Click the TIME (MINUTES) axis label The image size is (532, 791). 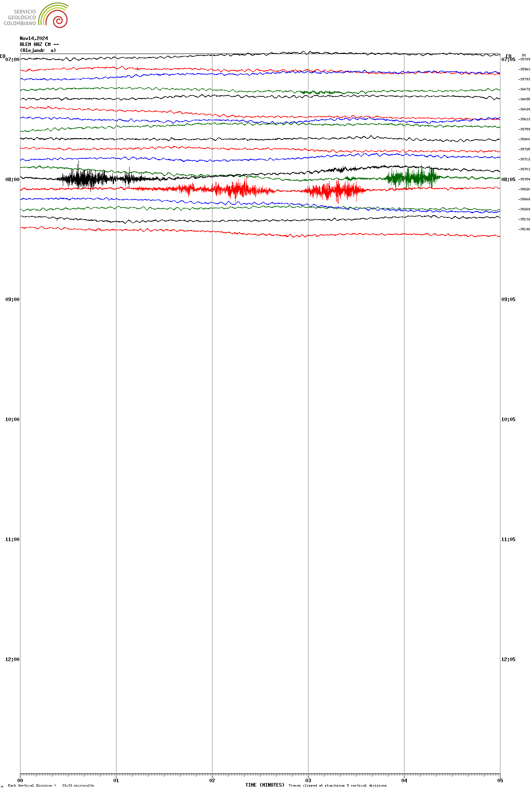264,785
